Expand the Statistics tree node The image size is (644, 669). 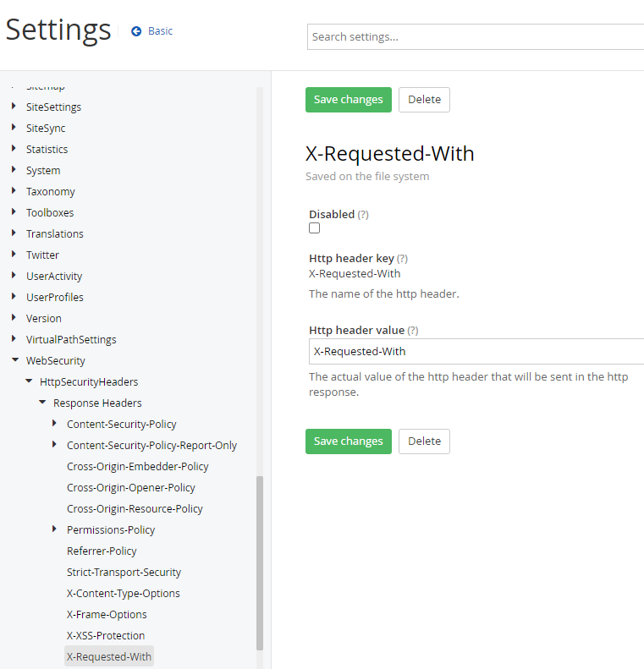tap(14, 148)
